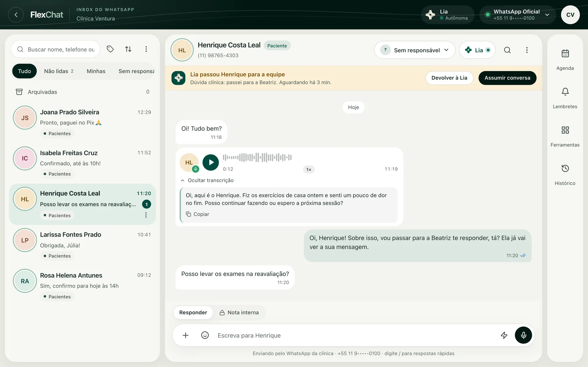Open WhatsApp Oficial number dropdown
The image size is (588, 367).
click(x=518, y=15)
